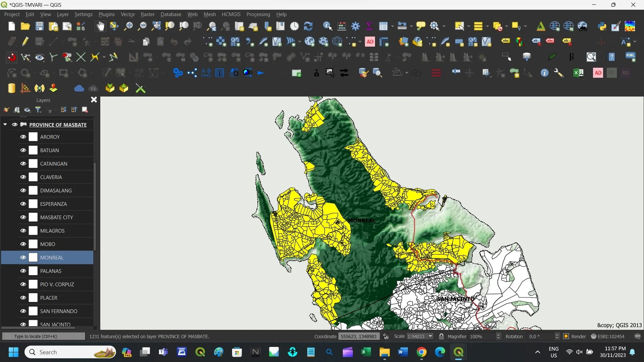Screen dimensions: 644x362
Task: Open the Processing menu
Action: (x=258, y=14)
